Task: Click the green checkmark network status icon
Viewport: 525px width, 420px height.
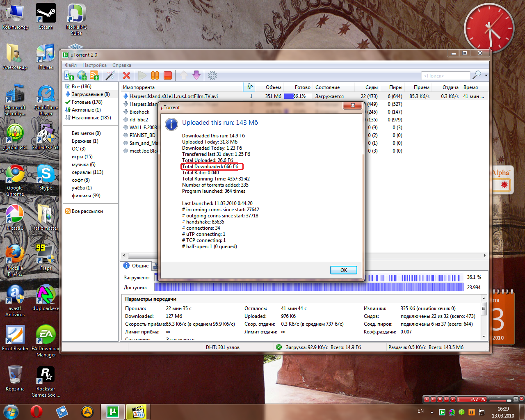Action: [279, 347]
